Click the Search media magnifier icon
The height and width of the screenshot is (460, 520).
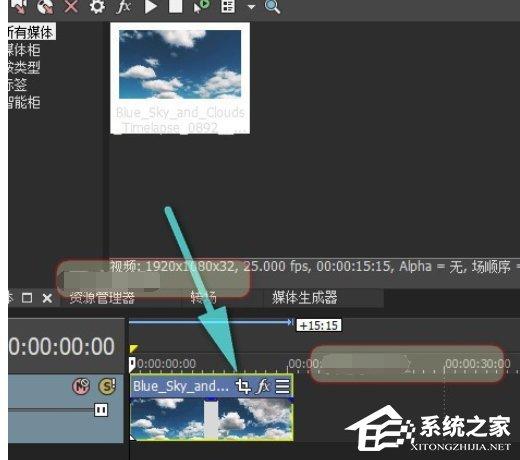(272, 6)
